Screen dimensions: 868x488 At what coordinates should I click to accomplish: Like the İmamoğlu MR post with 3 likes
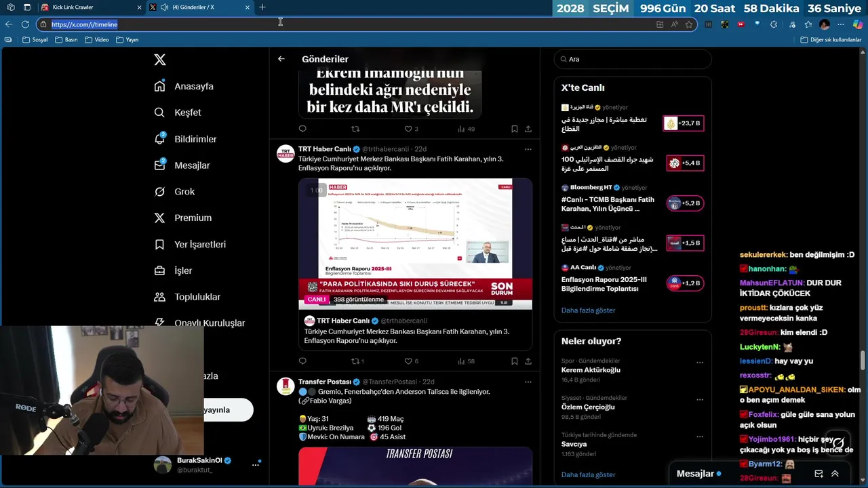click(x=411, y=129)
